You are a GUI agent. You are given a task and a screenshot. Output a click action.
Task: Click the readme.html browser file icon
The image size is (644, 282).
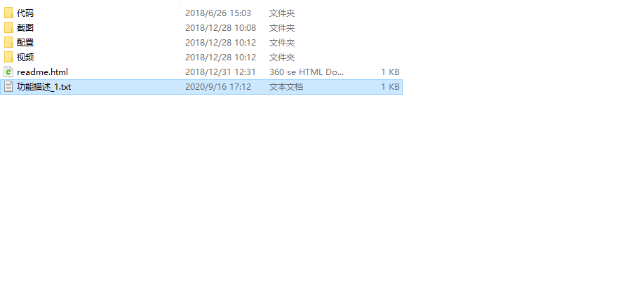tap(8, 72)
